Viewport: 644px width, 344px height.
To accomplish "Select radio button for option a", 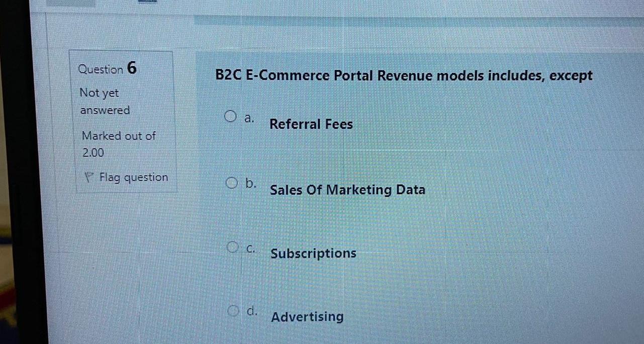I will tap(231, 116).
